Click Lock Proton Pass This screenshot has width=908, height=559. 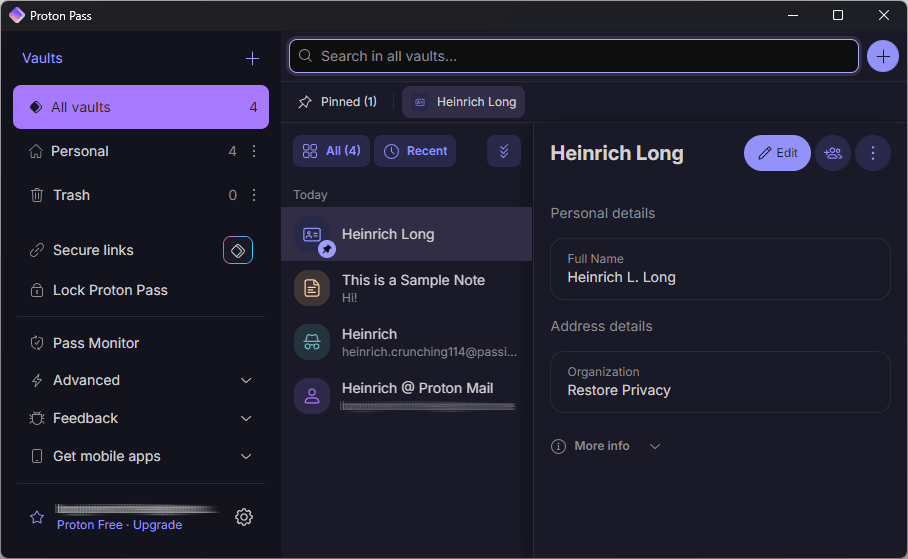click(x=110, y=290)
